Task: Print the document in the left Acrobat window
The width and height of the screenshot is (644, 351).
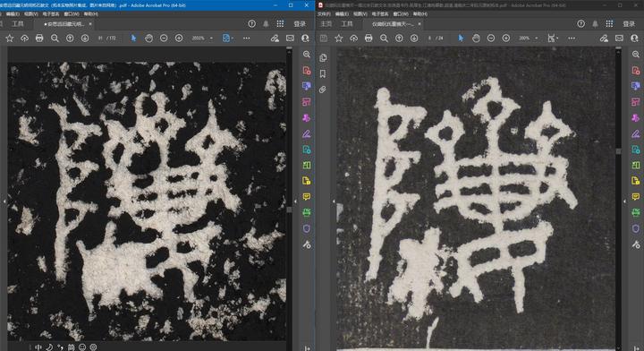Action: click(x=39, y=39)
